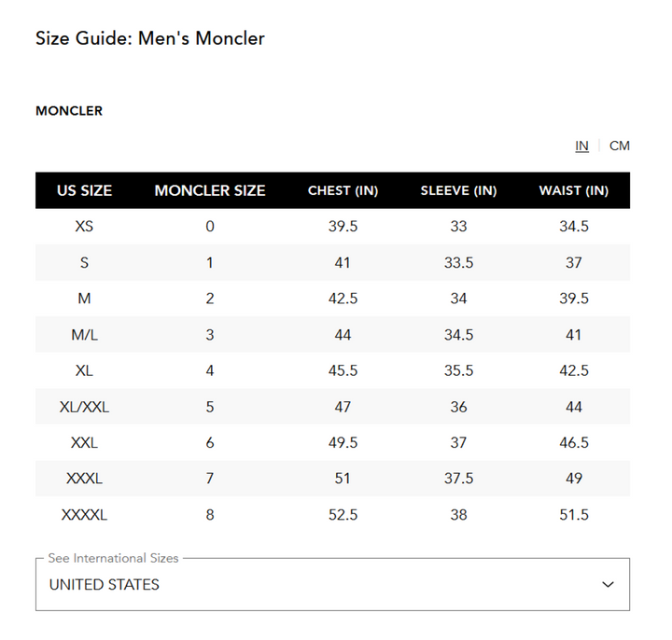Screen dimensions: 672x640
Task: Select the XS size row label
Action: coord(84,227)
